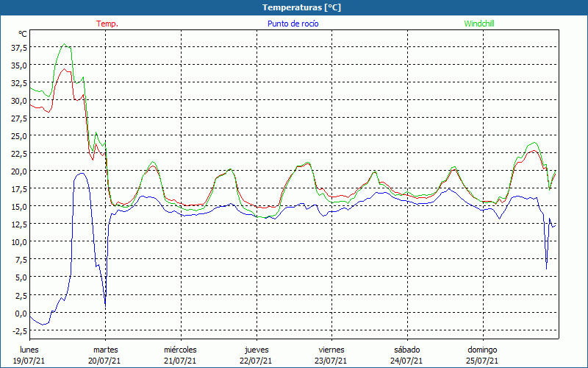Click the 'Temperaturas [°C]' chart title
The image size is (588, 368).
(301, 7)
